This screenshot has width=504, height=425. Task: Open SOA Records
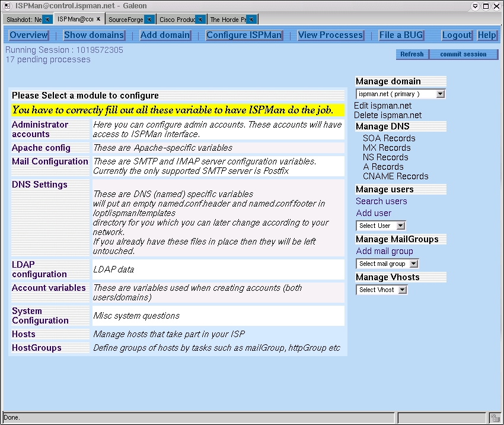coord(389,138)
